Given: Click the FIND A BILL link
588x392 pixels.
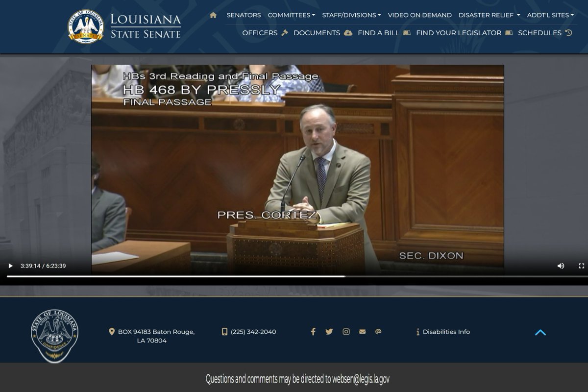Looking at the screenshot, I should [x=376, y=33].
